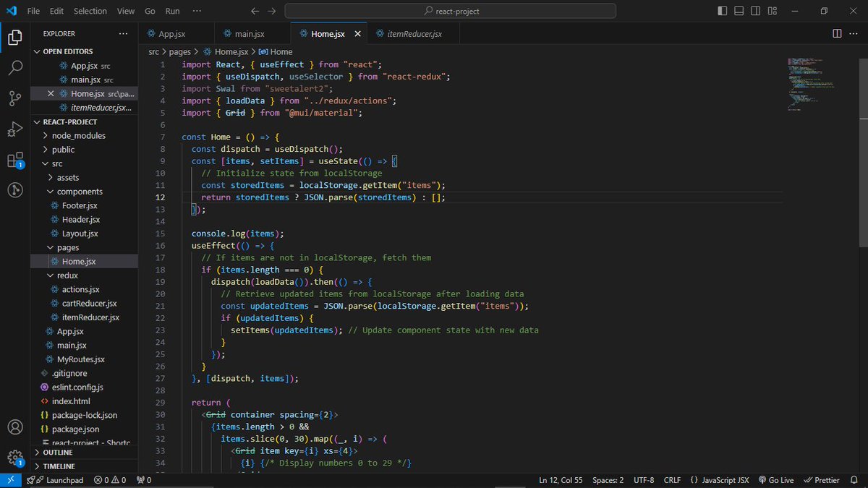
Task: Click the Explorer more actions ellipsis
Action: 124,33
